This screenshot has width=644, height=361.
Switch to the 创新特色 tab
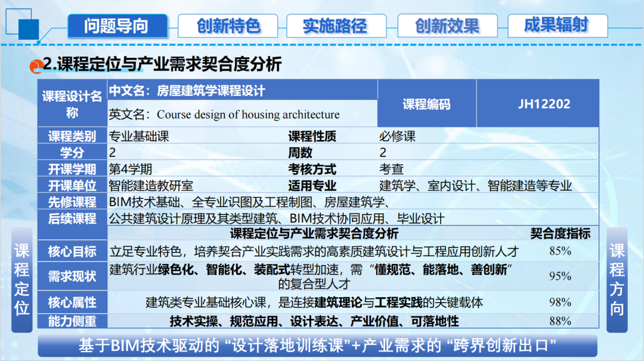(228, 26)
